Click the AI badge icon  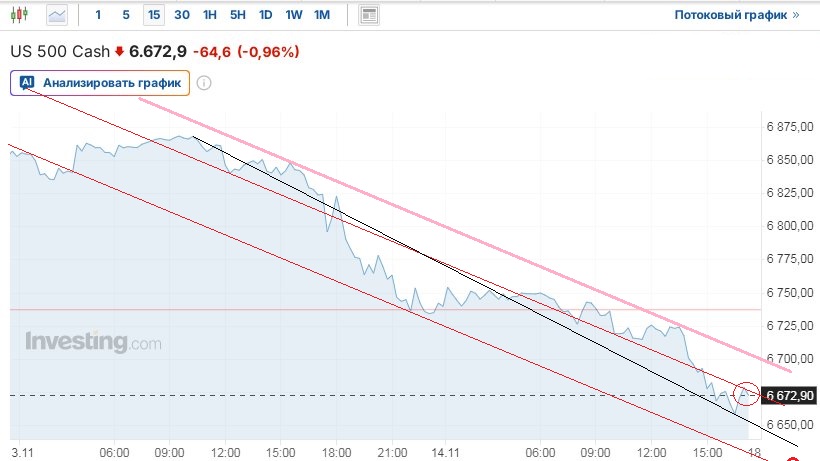click(x=27, y=83)
